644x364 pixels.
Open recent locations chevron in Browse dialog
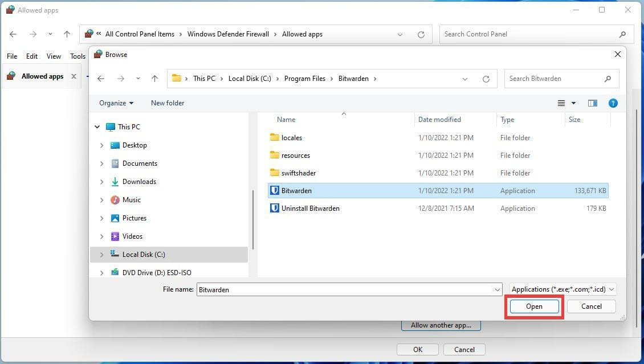[138, 79]
